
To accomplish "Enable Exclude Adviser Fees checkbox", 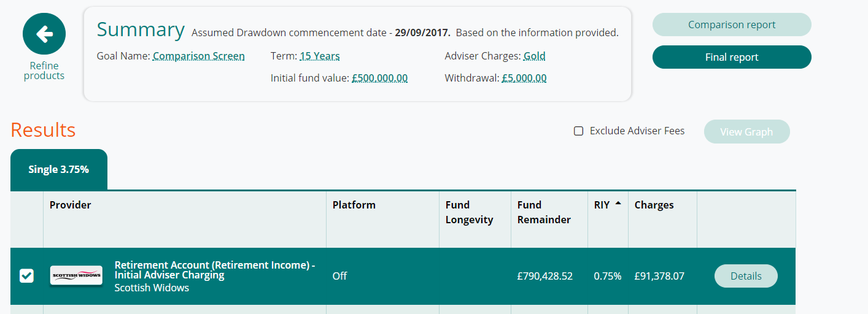I will (x=578, y=131).
